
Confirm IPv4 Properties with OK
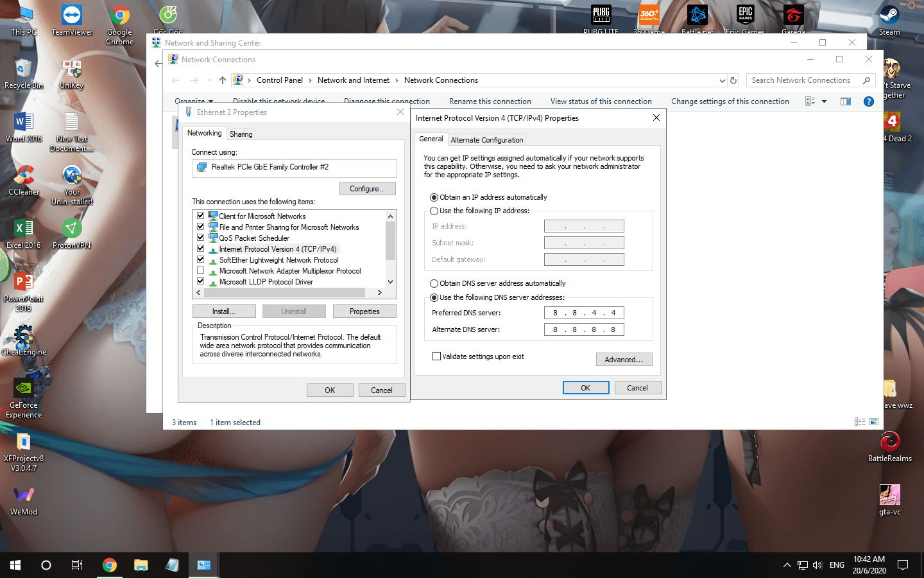point(586,388)
